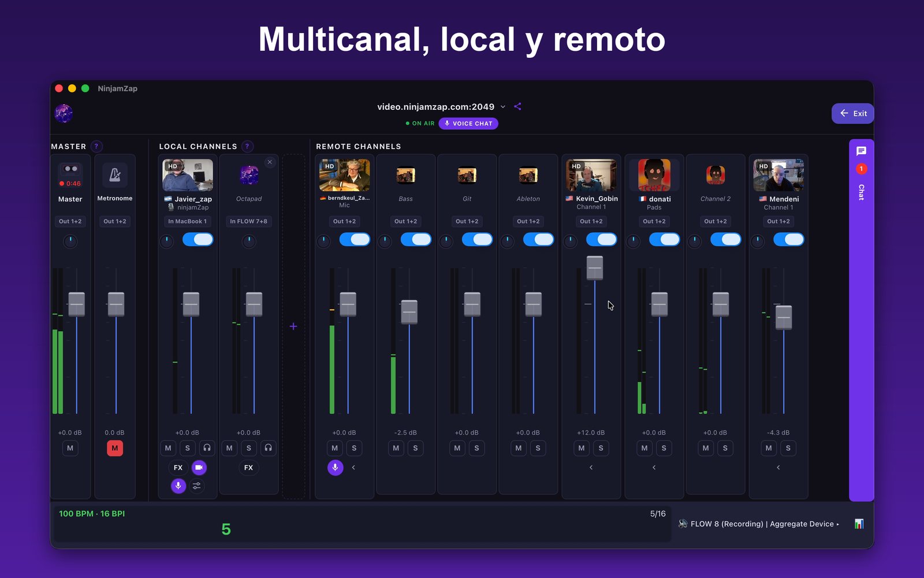Click the Exit button

click(x=852, y=113)
